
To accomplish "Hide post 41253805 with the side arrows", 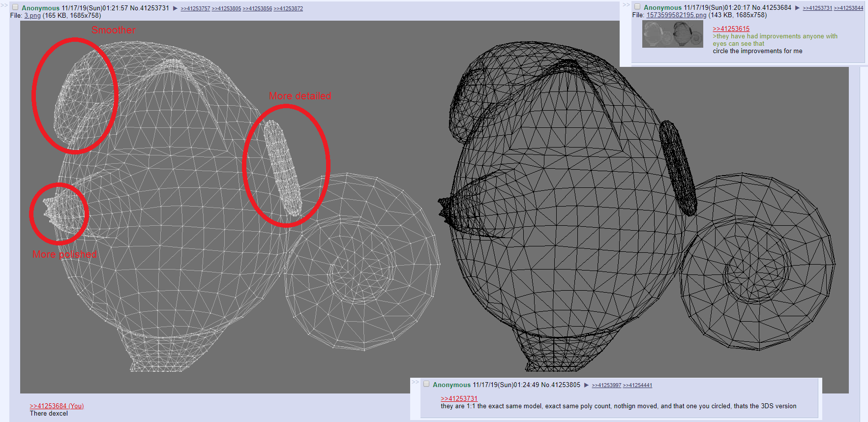I will point(415,382).
